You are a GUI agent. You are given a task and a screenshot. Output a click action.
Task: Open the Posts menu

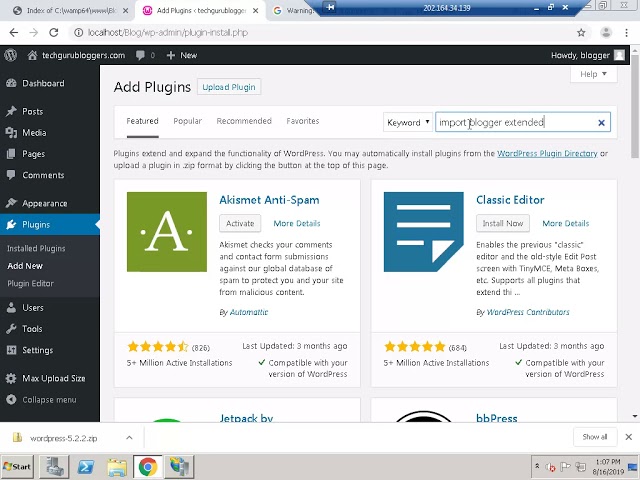(x=32, y=111)
